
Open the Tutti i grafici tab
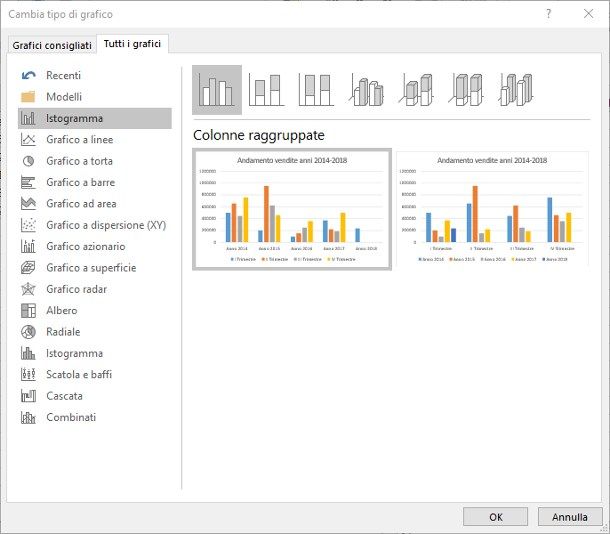tap(132, 44)
